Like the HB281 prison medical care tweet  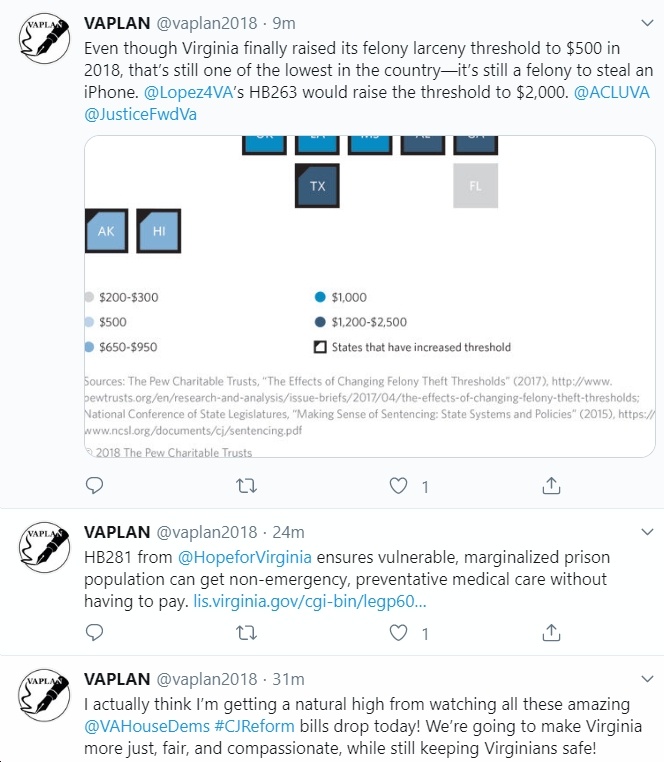[398, 633]
